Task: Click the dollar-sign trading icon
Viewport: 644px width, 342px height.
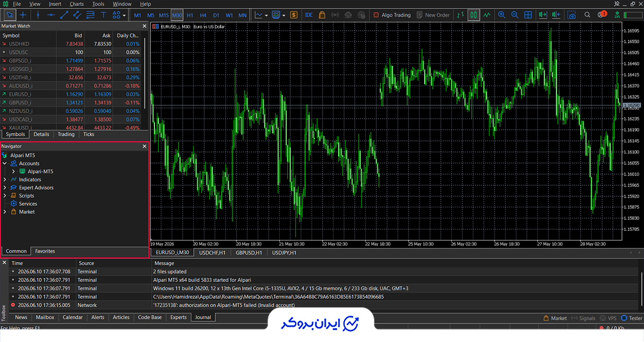Action: tap(294, 15)
